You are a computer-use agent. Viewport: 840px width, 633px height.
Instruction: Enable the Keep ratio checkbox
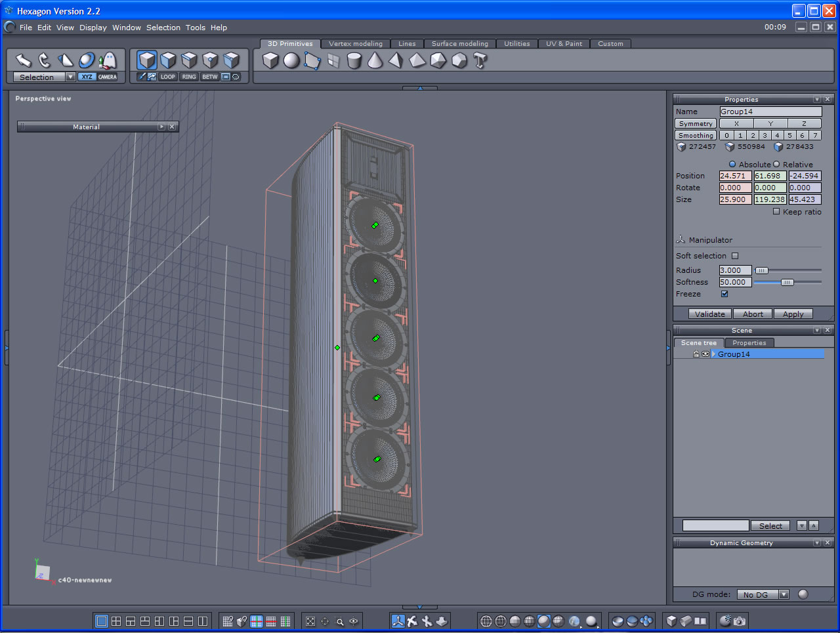click(x=776, y=211)
